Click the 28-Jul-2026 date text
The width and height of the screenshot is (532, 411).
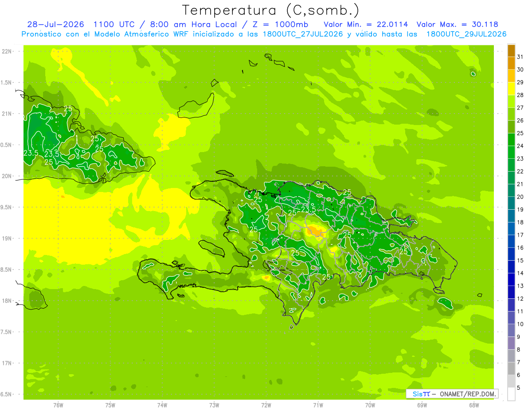[55, 24]
